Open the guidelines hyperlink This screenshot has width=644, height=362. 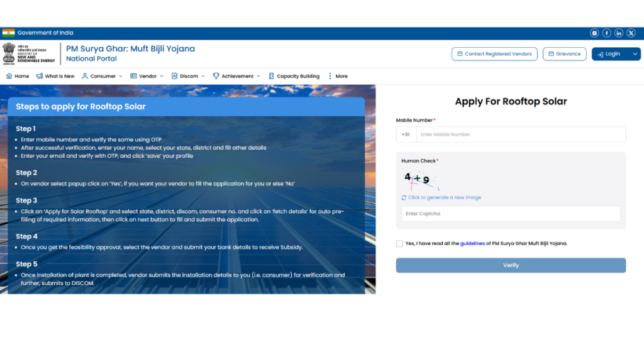pos(472,243)
